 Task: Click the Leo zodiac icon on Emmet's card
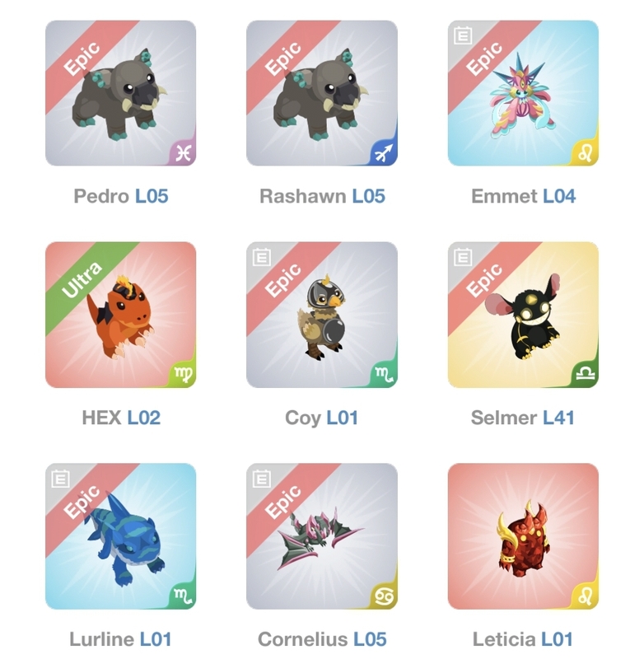pos(586,153)
